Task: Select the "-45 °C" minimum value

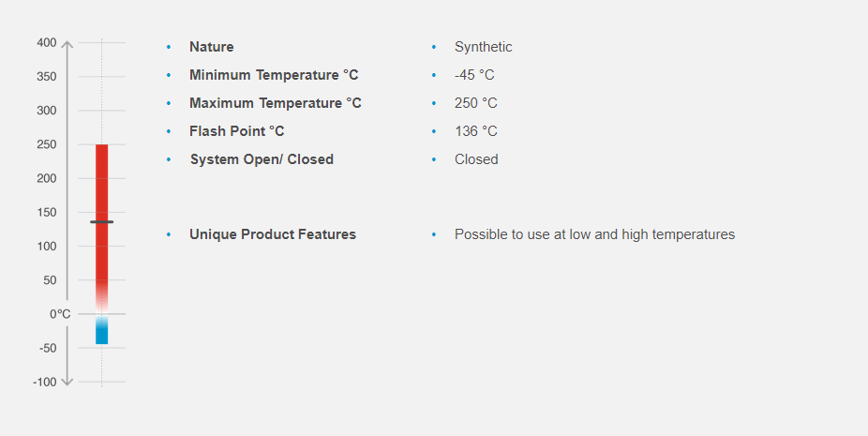Action: coord(475,75)
